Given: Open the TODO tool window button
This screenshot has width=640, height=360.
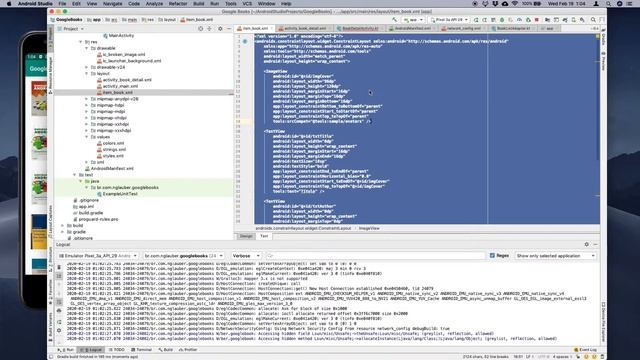Looking at the screenshot, I should 117,350.
